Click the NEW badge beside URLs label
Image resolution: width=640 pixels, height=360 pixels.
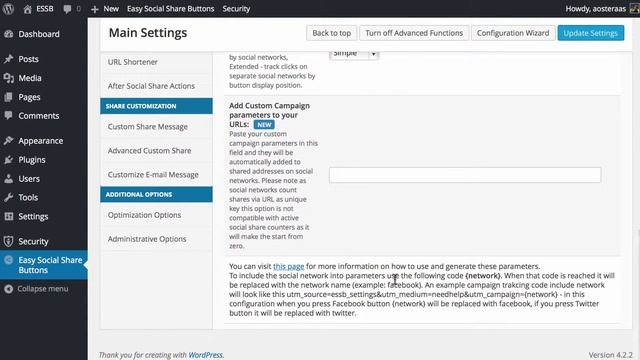tap(264, 124)
